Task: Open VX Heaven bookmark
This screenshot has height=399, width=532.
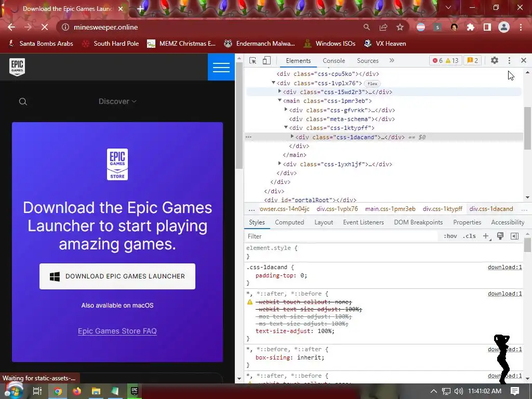Action: click(x=385, y=44)
